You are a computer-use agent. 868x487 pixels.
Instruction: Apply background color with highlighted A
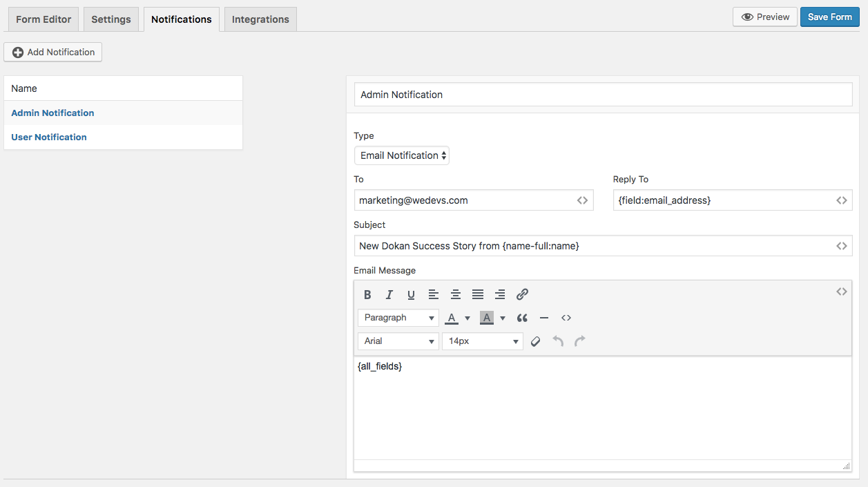pos(487,318)
